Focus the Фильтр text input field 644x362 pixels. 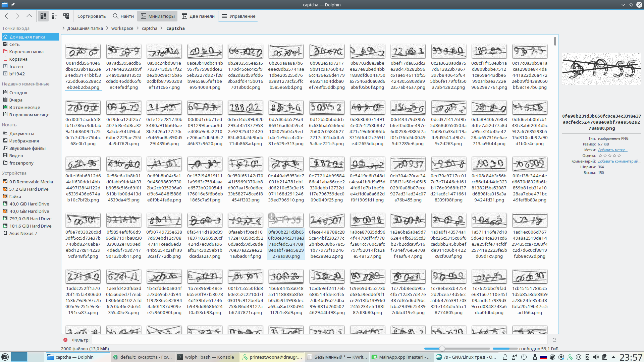(320, 340)
